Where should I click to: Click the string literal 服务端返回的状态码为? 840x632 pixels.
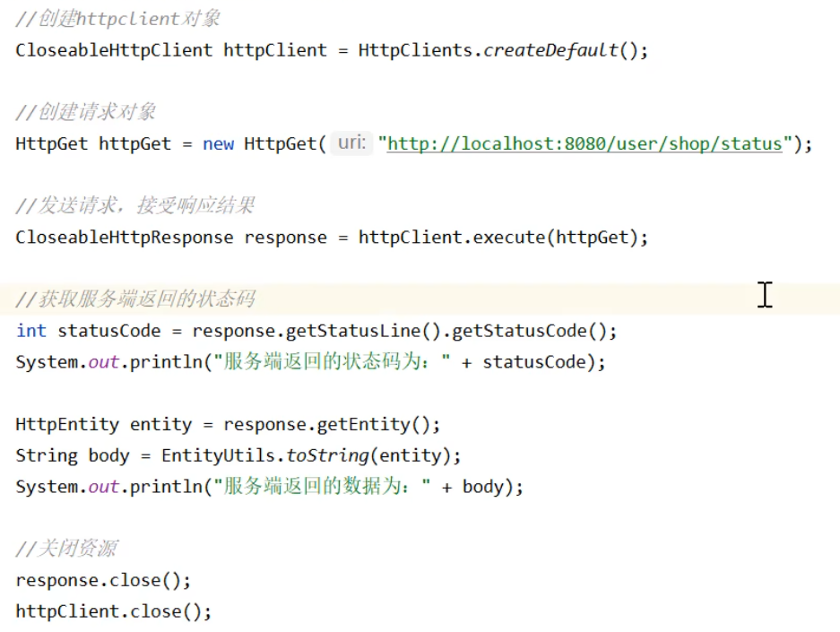(332, 362)
